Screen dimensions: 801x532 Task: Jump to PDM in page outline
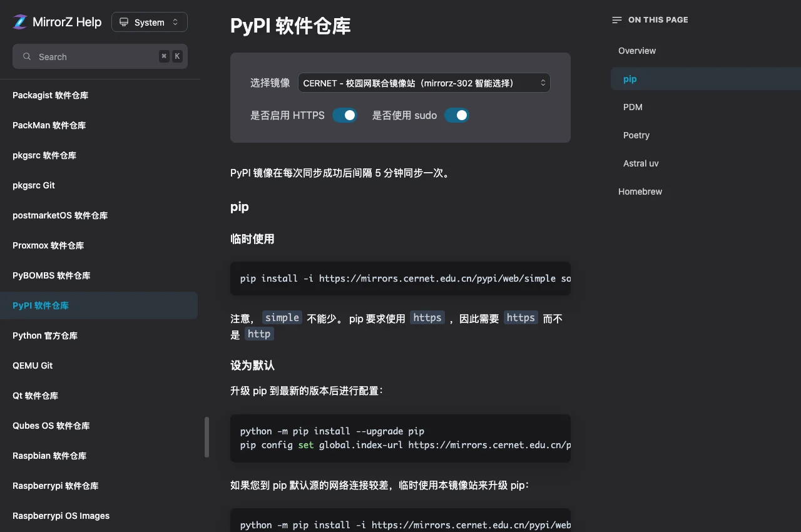[633, 107]
